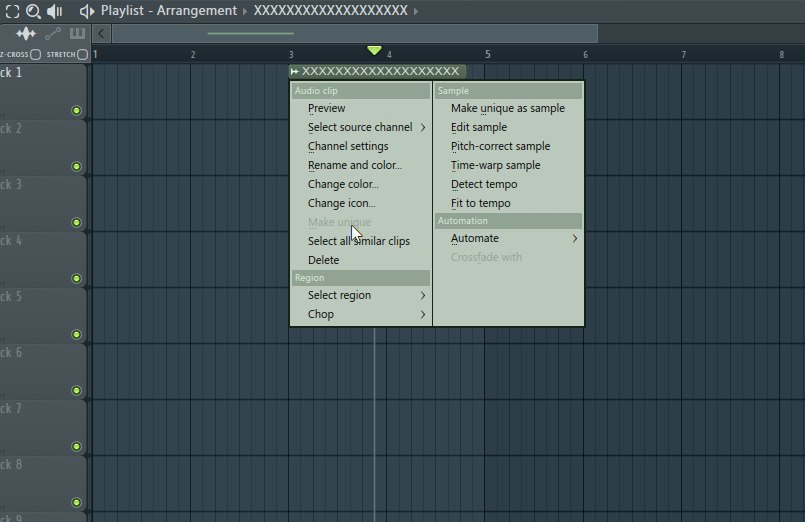
Task: Choose Make unique as sample
Action: 509,108
